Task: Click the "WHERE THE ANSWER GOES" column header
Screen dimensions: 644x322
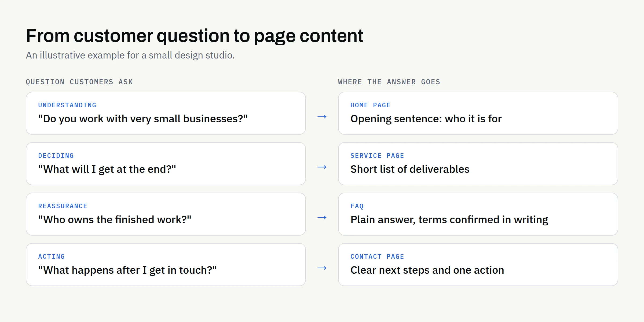Action: point(389,82)
